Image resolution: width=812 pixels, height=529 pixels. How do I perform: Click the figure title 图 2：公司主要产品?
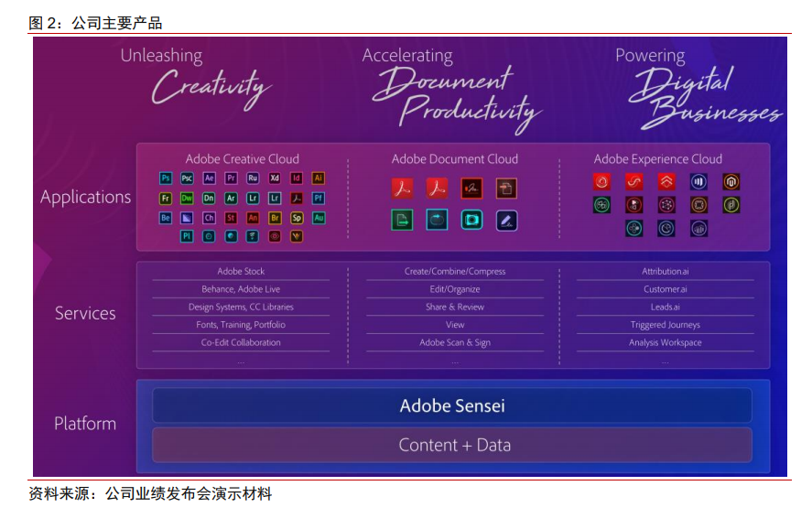[x=95, y=23]
